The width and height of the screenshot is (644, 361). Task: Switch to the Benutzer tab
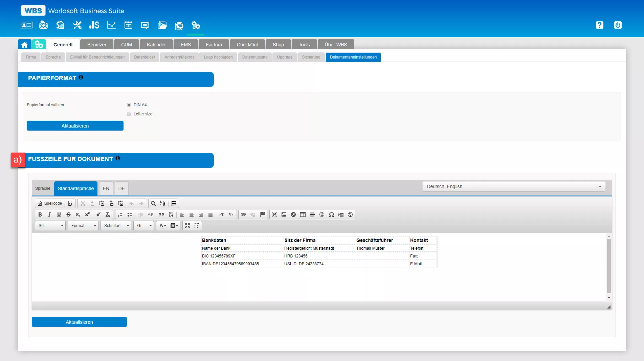97,45
